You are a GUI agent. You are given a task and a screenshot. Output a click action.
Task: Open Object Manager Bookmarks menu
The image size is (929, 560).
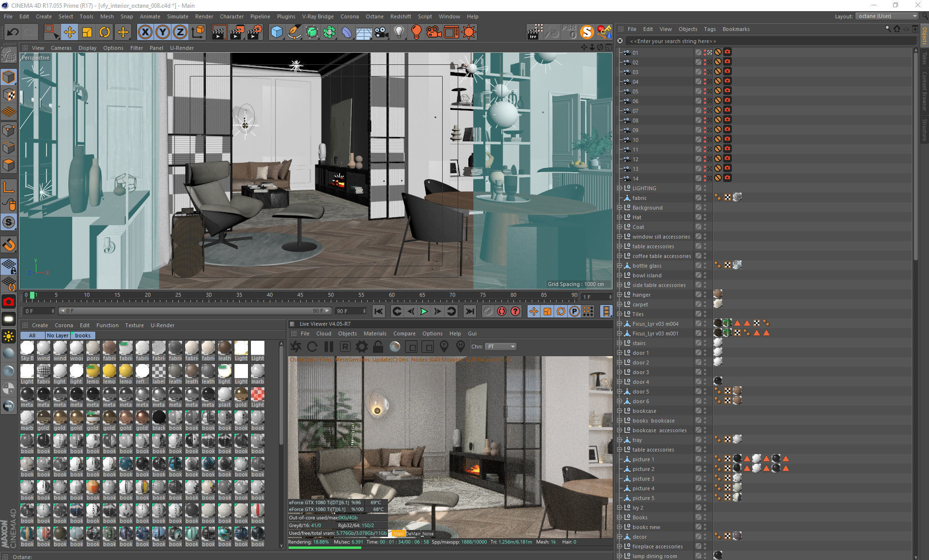736,29
